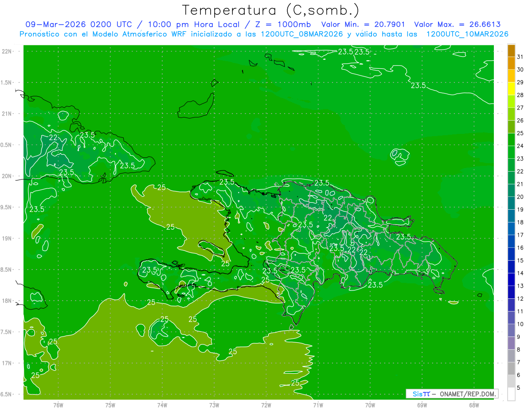The width and height of the screenshot is (532, 411).
Task: Click the longitude label "73W"
Action: (x=214, y=405)
